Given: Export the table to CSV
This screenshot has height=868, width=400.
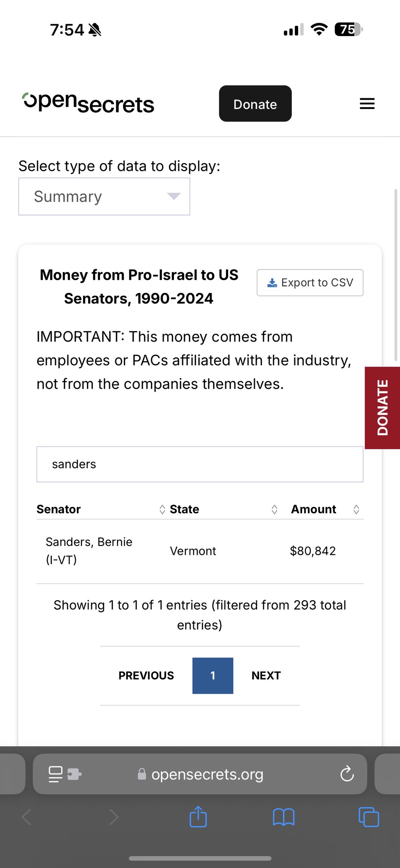Looking at the screenshot, I should 310,283.
